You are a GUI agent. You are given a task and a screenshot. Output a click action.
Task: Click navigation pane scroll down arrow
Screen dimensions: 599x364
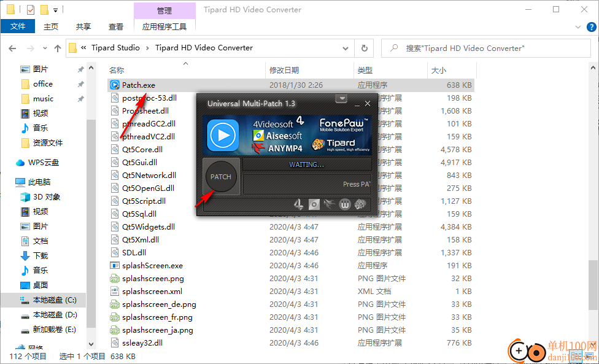click(x=91, y=344)
